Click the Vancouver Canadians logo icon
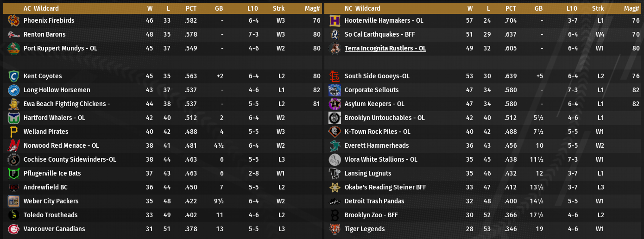Viewport: 644px width, 239px height. pyautogui.click(x=13, y=229)
